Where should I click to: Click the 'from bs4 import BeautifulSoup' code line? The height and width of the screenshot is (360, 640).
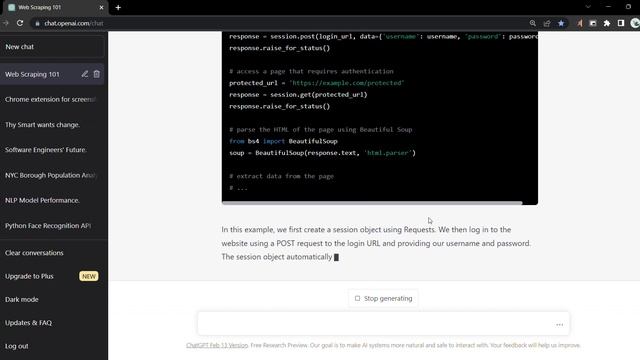pos(283,141)
